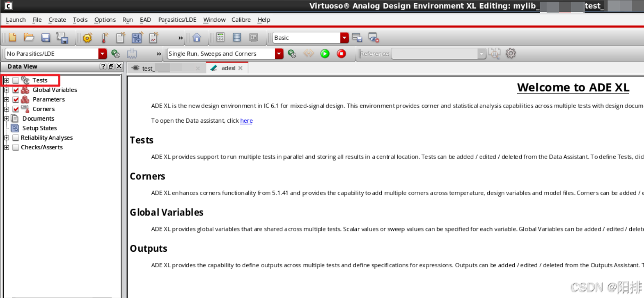The height and width of the screenshot is (298, 644).
Task: Close the adexl tab
Action: (x=241, y=68)
